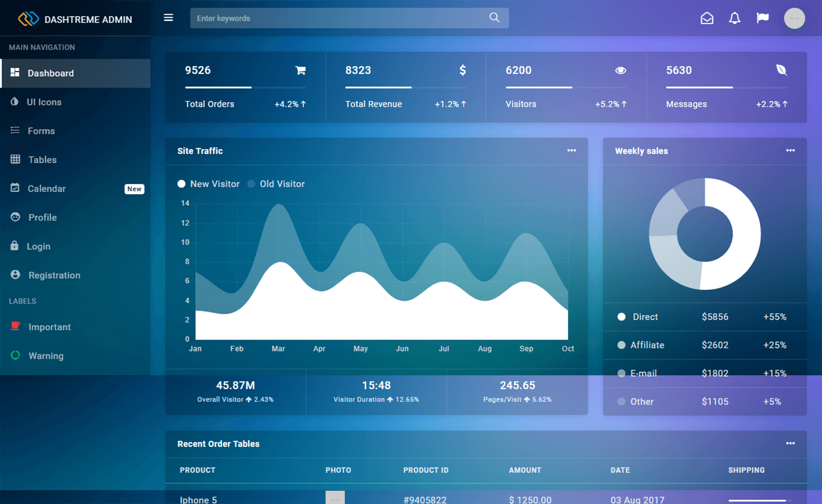The height and width of the screenshot is (504, 822).
Task: Click the mail envelope icon in top right
Action: 705,18
